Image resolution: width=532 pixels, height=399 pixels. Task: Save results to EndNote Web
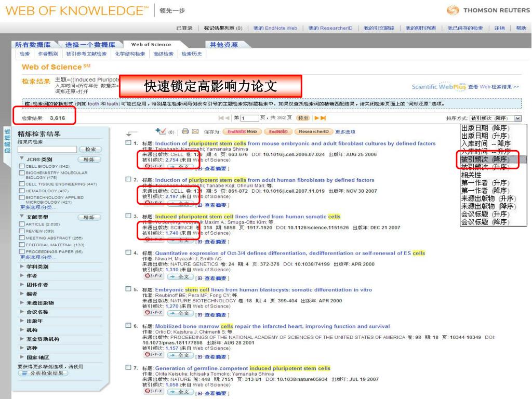242,131
